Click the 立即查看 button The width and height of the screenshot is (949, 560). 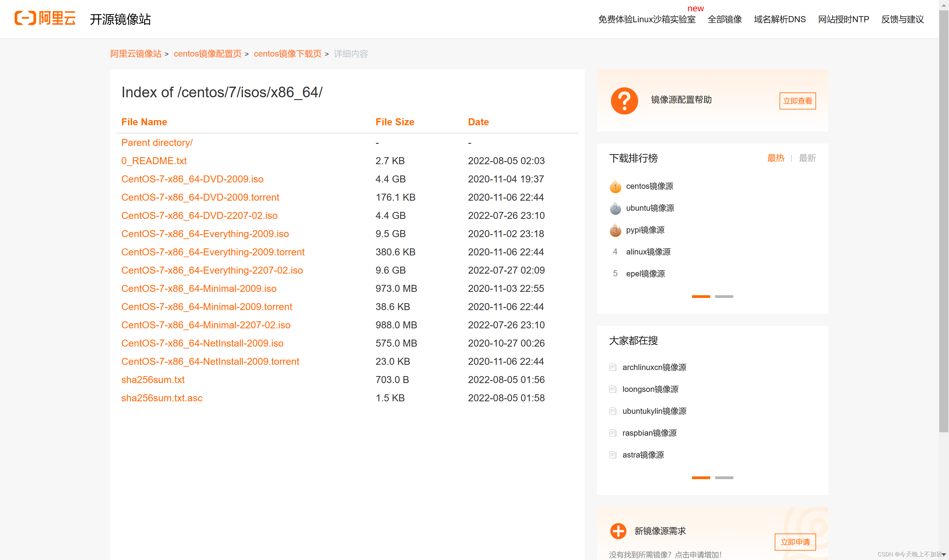(797, 101)
